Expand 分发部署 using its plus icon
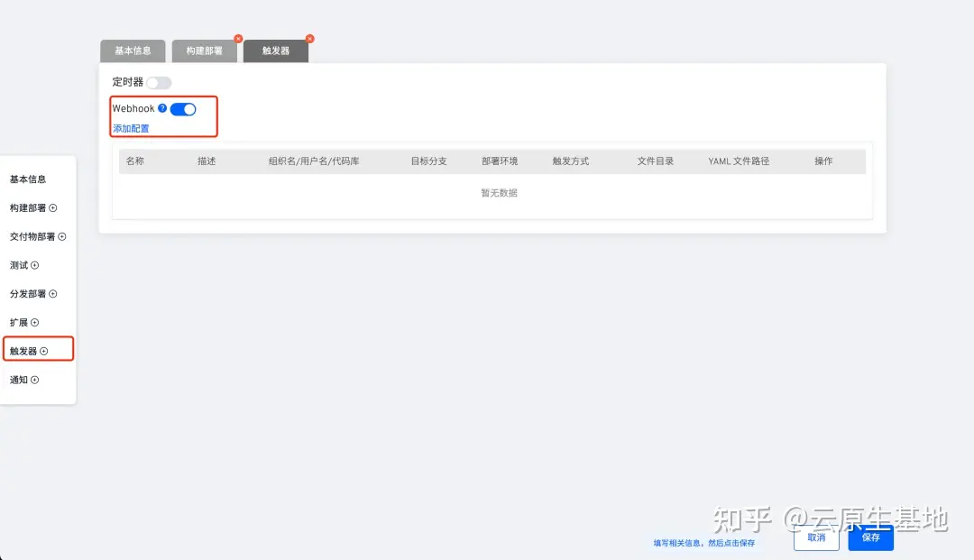Image resolution: width=974 pixels, height=560 pixels. [54, 293]
